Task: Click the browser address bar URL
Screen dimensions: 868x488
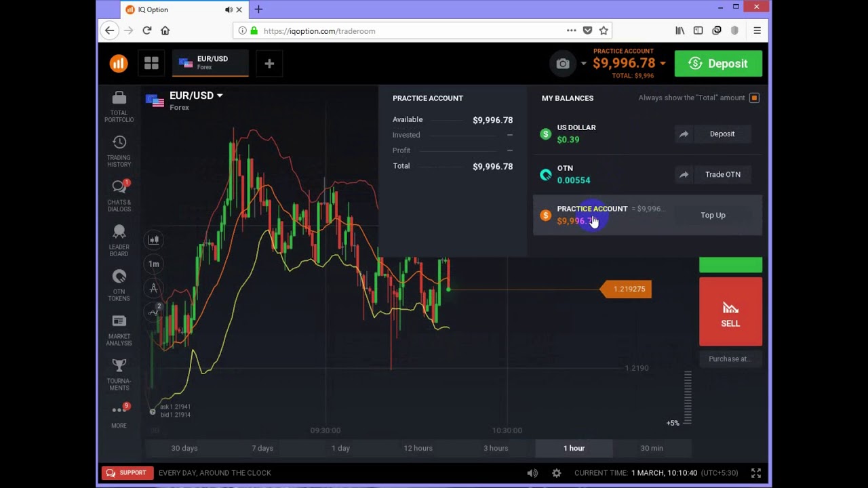Action: 319,30
